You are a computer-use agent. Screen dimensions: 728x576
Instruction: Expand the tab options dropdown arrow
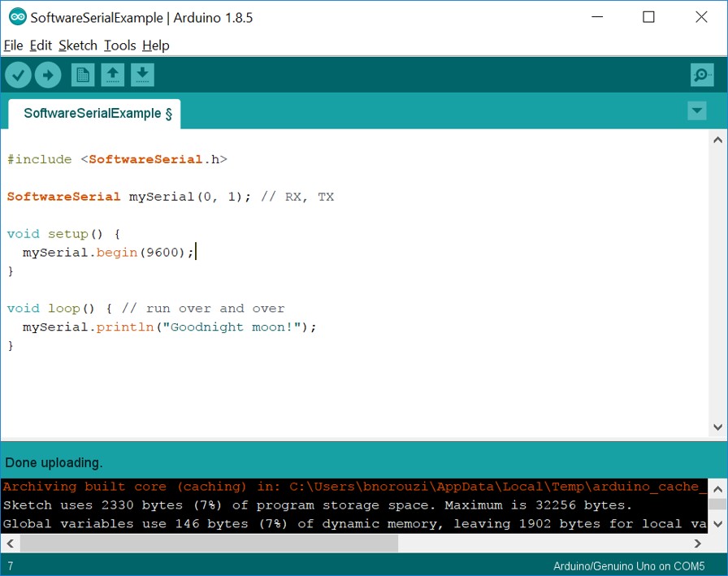696,110
